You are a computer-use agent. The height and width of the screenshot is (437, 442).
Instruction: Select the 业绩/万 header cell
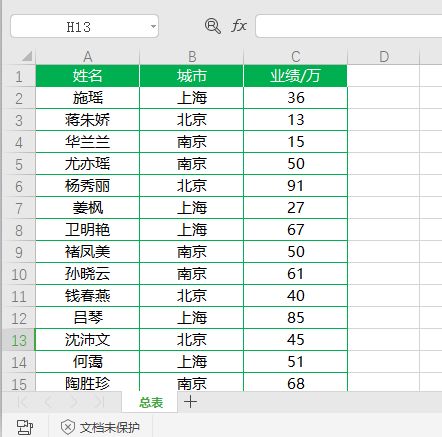pos(296,76)
